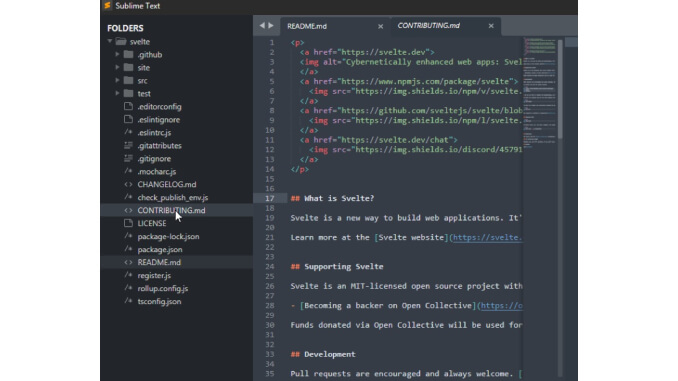Select CONTRIBUTING.md in the sidebar
This screenshot has width=678, height=381.
(171, 211)
